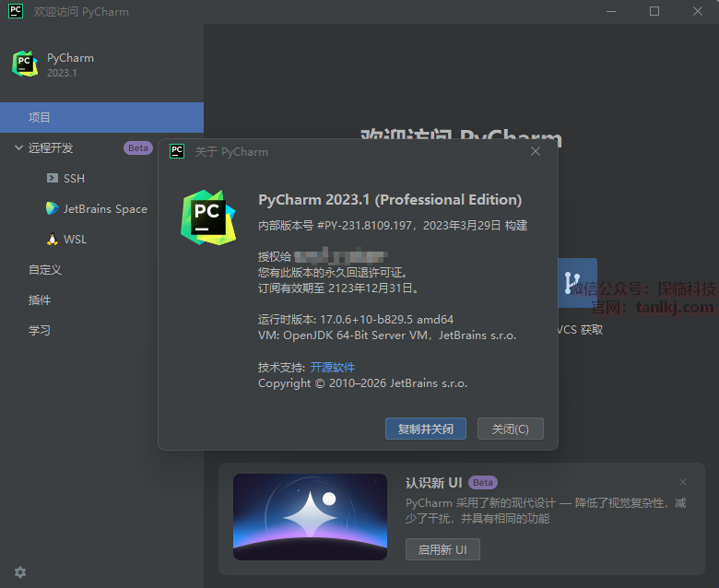Click the PyCharm logo in sidebar header

(x=25, y=64)
